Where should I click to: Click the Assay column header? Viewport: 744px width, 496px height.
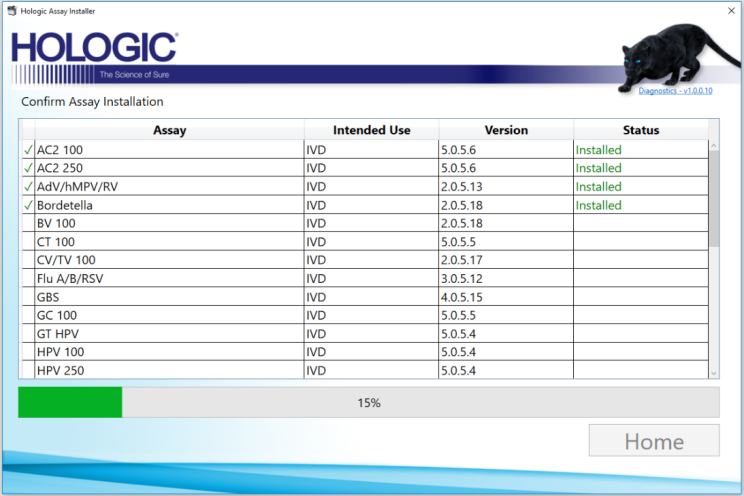pos(169,130)
